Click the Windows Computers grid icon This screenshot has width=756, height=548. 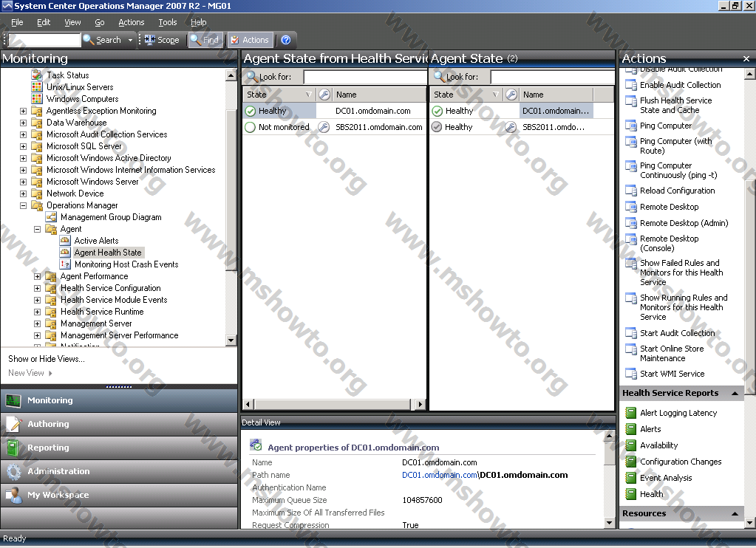[x=37, y=99]
